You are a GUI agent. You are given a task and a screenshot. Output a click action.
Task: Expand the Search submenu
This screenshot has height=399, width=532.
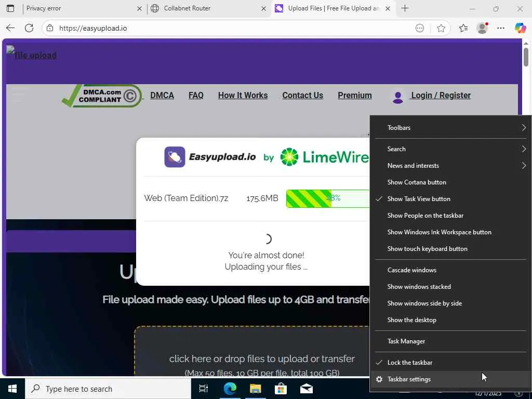[450, 149]
